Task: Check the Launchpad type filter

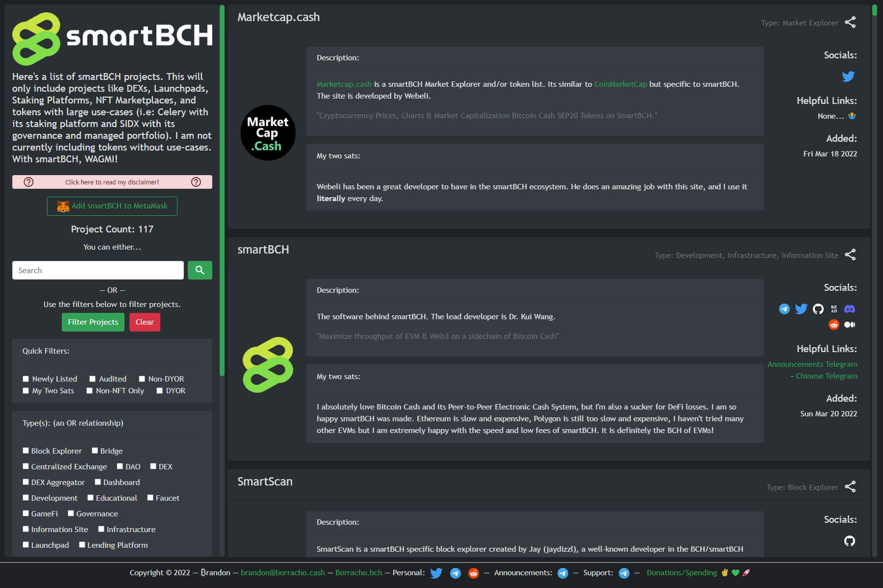Action: (26, 545)
